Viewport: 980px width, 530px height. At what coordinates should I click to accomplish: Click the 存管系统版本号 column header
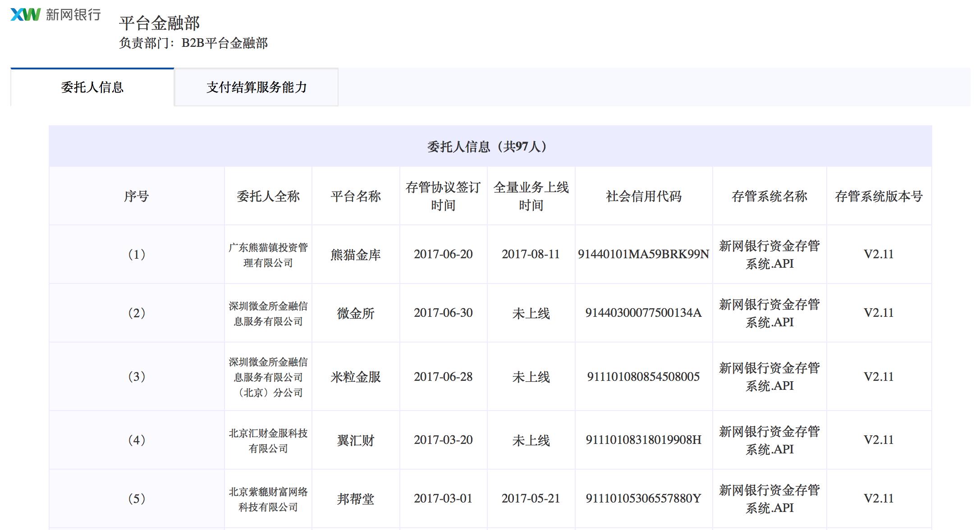pos(879,196)
